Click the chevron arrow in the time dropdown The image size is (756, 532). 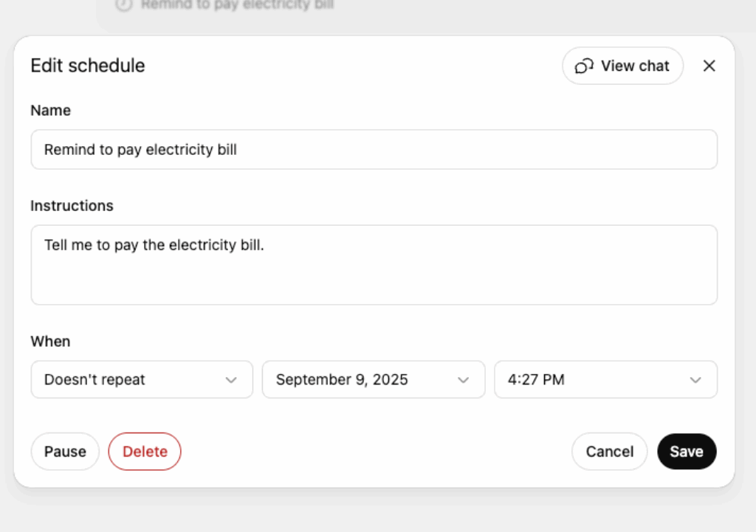(x=695, y=380)
